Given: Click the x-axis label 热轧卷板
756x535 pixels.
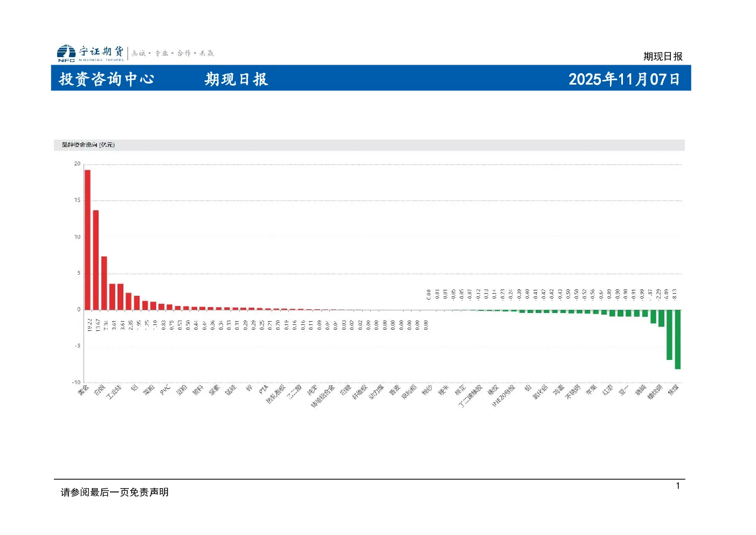Looking at the screenshot, I should click(x=275, y=394).
